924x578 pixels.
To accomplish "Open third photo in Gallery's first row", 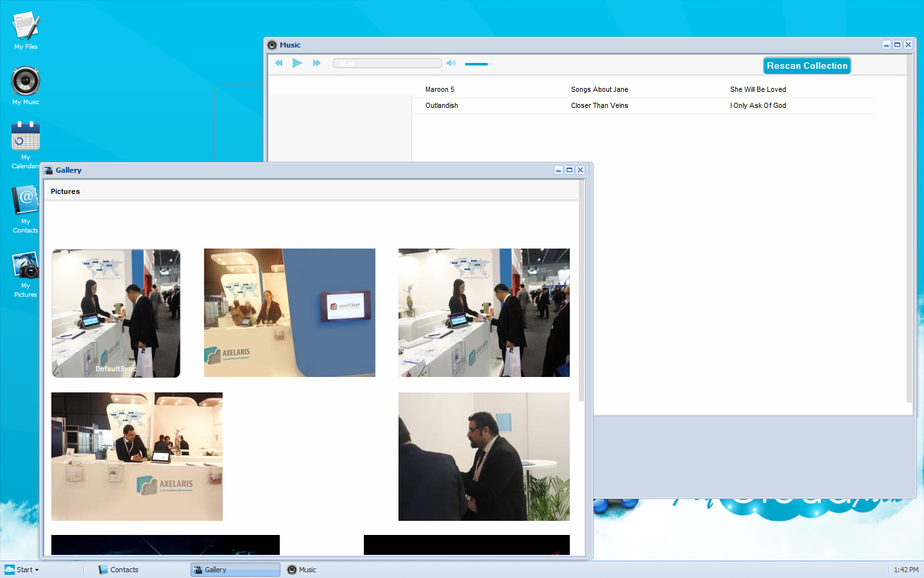I will [484, 313].
